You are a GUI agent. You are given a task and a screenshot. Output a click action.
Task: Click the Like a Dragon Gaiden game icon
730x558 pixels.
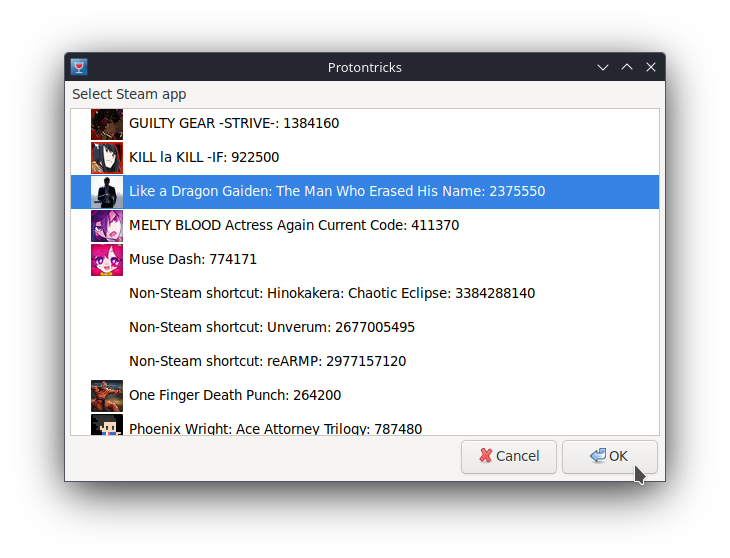point(107,192)
